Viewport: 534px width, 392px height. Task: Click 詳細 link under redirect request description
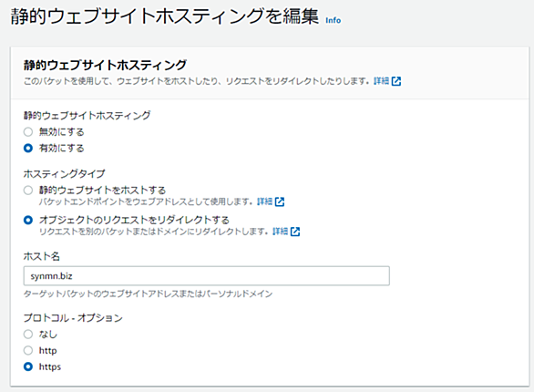281,232
